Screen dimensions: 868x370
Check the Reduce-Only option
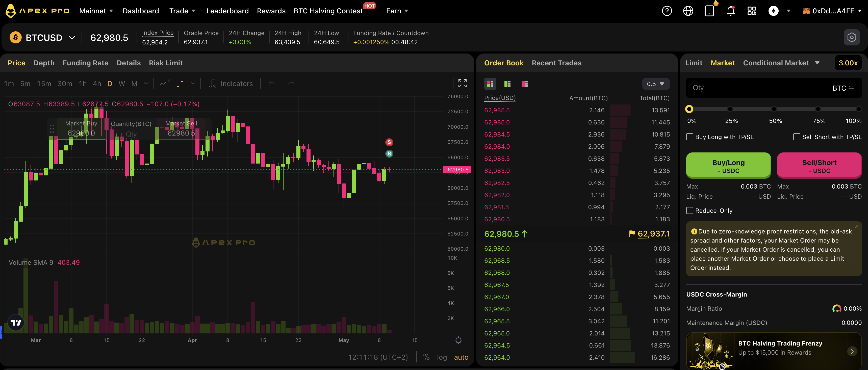point(690,210)
